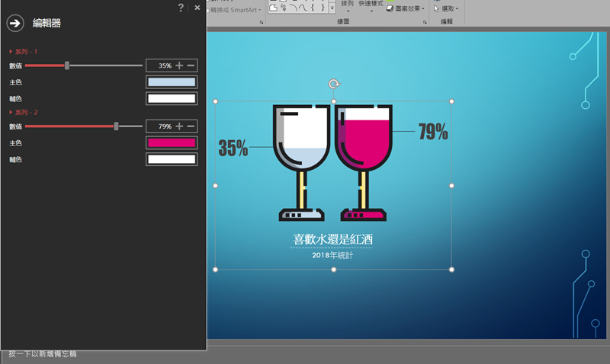The image size is (610, 364).
Task: Click the arrow icon beside 編輯器 title
Action: click(x=15, y=24)
